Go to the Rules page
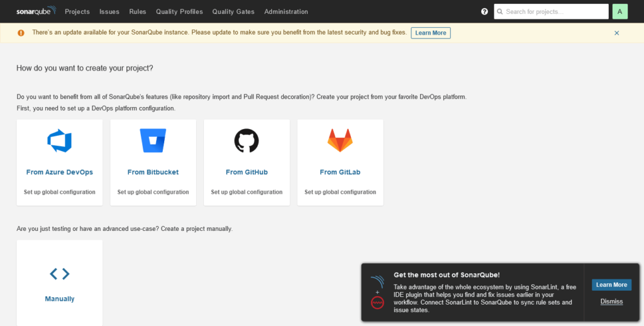Image resolution: width=644 pixels, height=326 pixels. pos(138,11)
